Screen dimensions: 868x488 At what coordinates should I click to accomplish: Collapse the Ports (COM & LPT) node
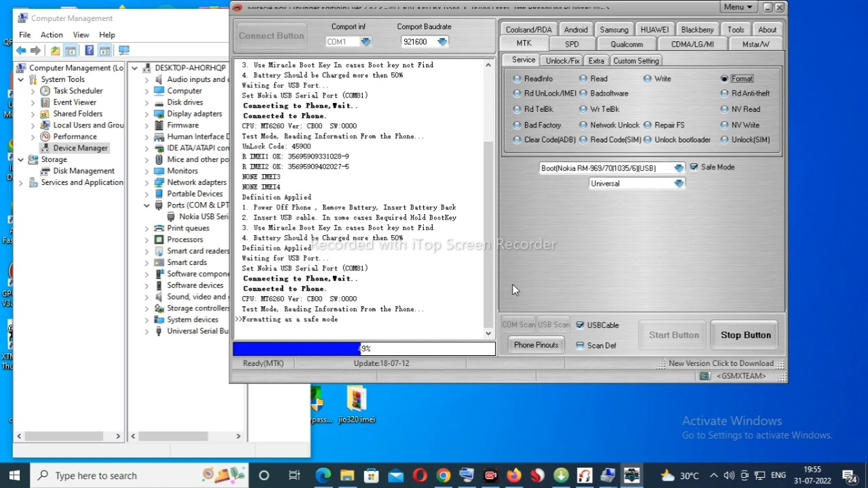[146, 205]
